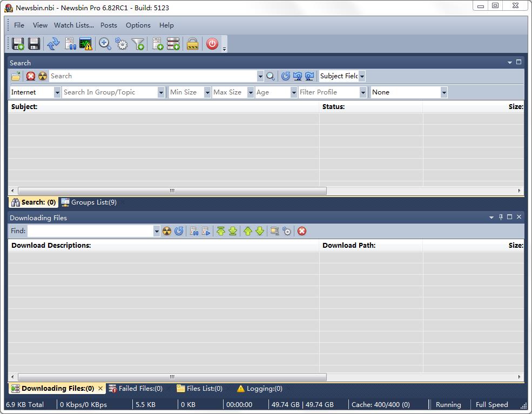532x414 pixels.
Task: Click the save-as disk icon with green plus
Action: point(18,44)
